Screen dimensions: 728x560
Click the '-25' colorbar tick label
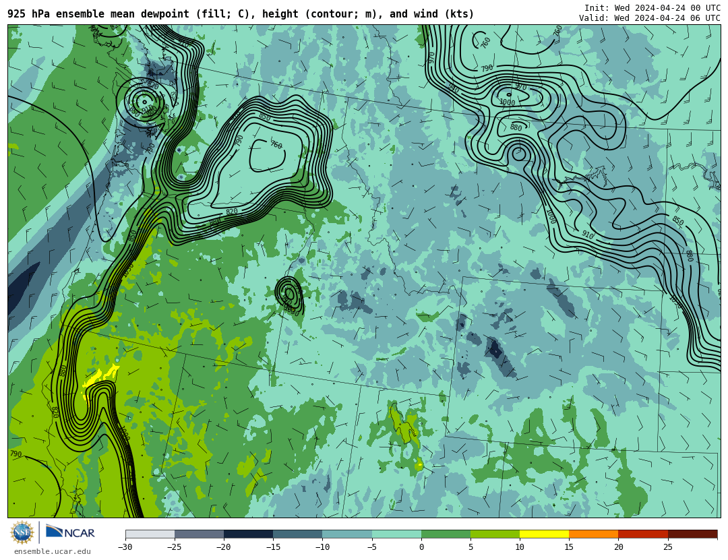[x=175, y=547]
